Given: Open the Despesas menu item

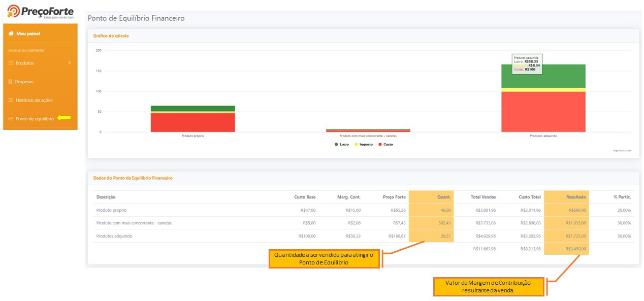Looking at the screenshot, I should pyautogui.click(x=24, y=82).
